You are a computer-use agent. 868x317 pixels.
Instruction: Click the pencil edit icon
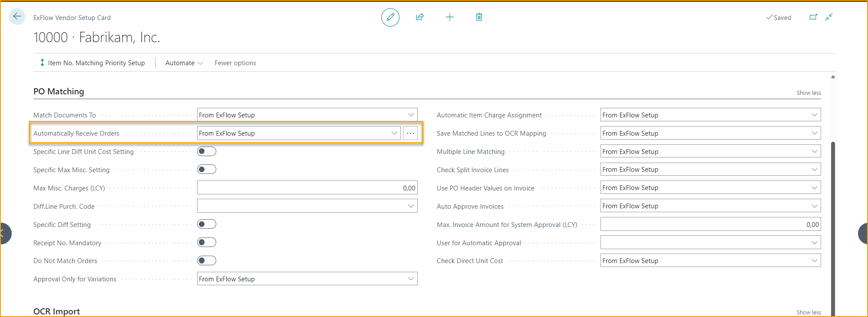pos(390,17)
